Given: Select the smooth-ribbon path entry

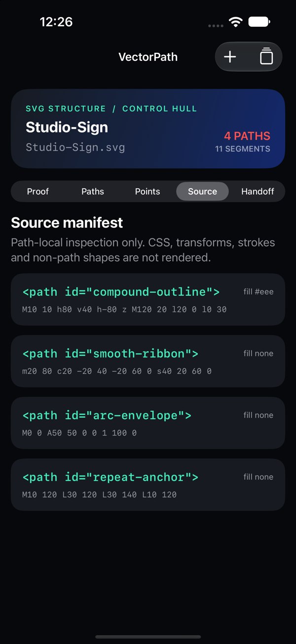Looking at the screenshot, I should [x=148, y=361].
